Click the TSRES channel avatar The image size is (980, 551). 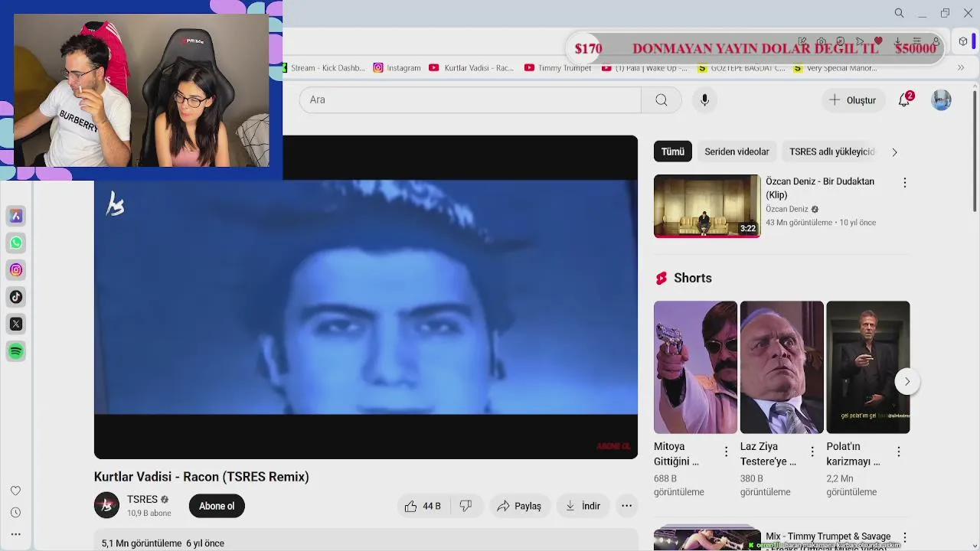106,505
